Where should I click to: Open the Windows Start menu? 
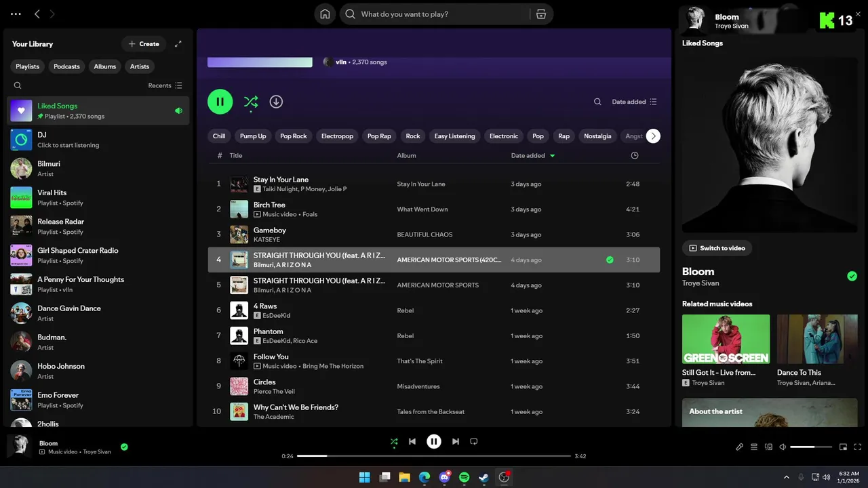coord(365,477)
